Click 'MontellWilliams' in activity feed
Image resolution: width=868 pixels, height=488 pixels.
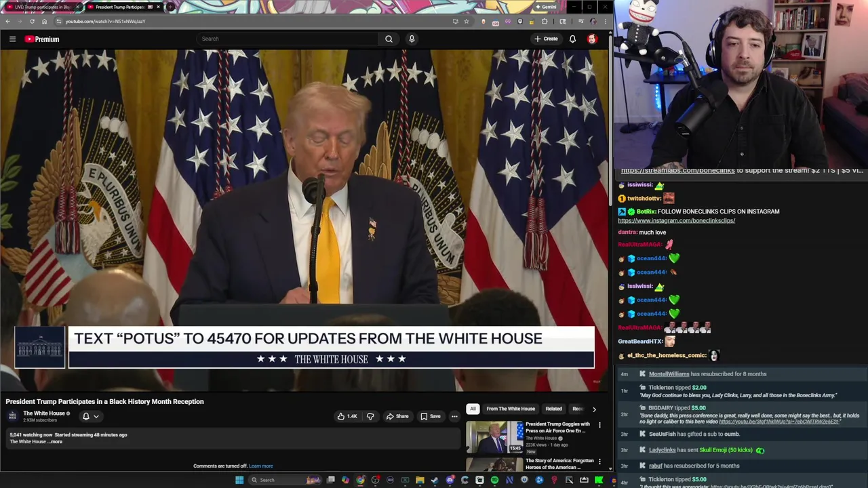click(669, 374)
